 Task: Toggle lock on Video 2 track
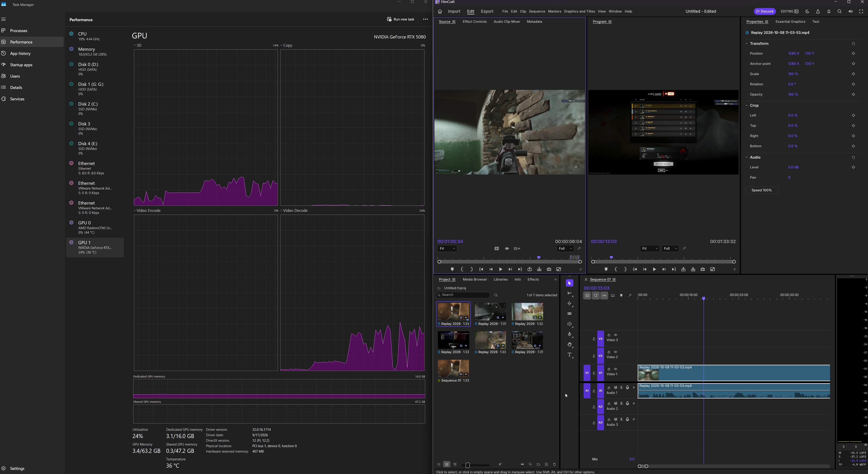(594, 356)
